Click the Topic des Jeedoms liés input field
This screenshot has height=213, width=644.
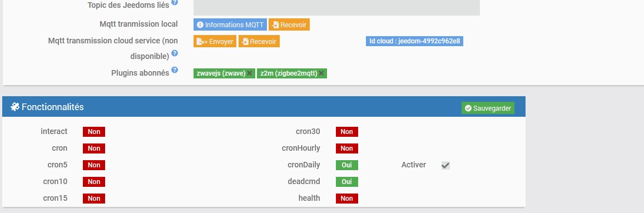click(336, 7)
